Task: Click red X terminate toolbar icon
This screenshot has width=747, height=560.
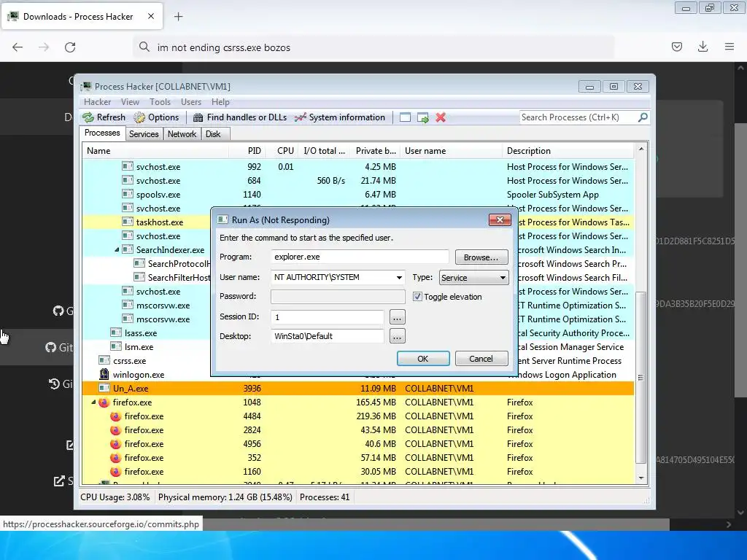Action: pyautogui.click(x=441, y=117)
